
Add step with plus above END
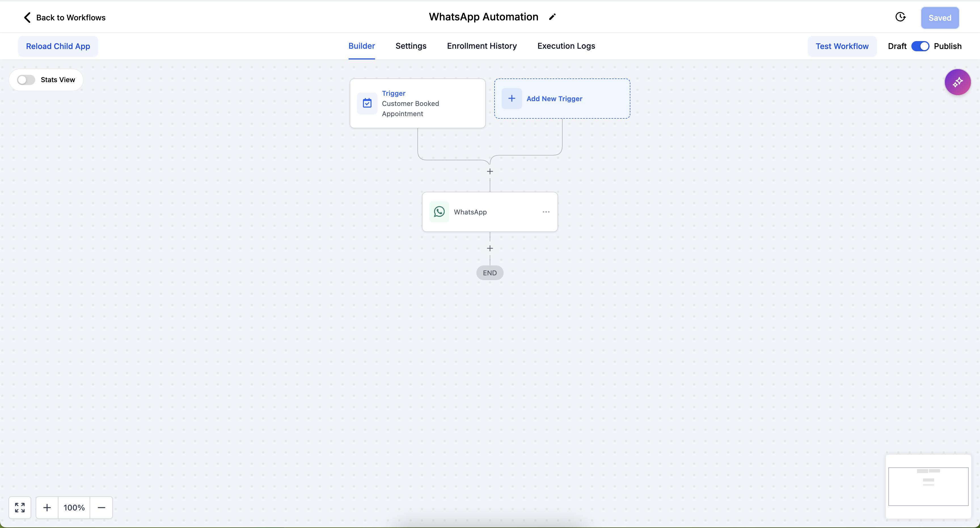(x=490, y=248)
